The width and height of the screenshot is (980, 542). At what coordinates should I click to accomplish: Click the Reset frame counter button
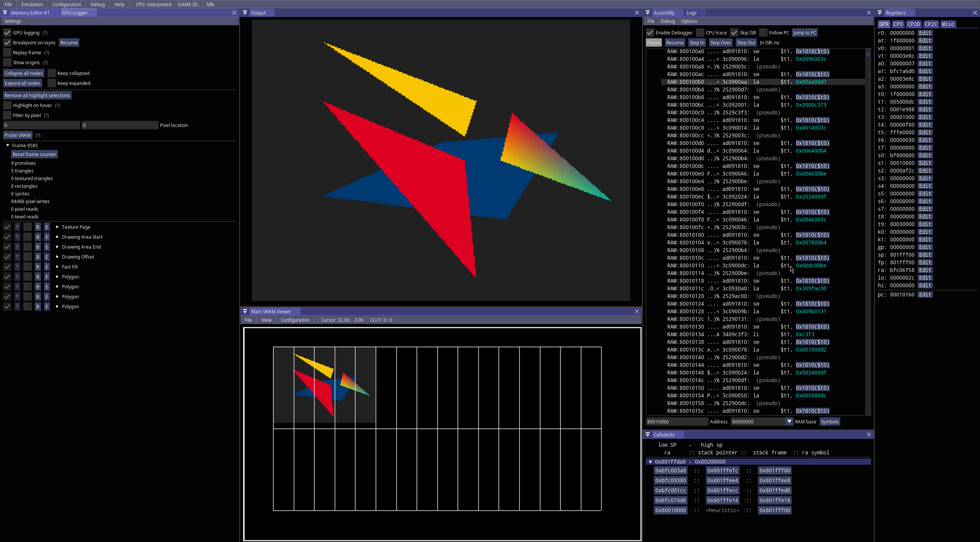click(x=34, y=154)
